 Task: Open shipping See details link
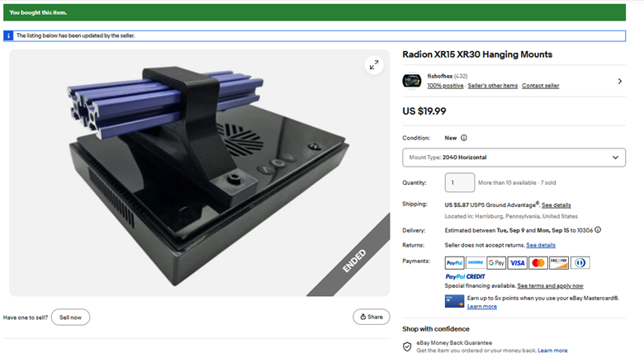[x=556, y=205]
